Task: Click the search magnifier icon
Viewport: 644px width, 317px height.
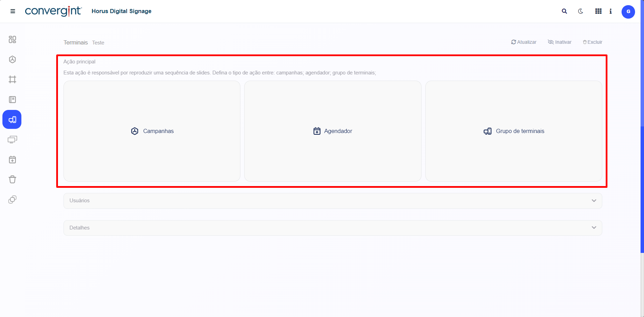Action: click(x=564, y=11)
